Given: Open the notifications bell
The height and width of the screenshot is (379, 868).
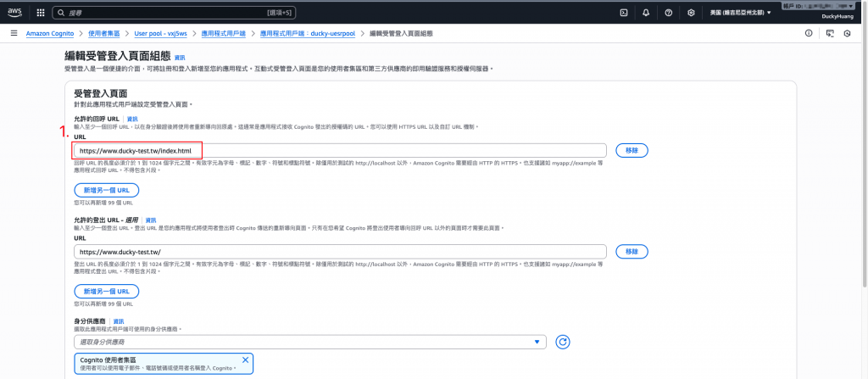Looking at the screenshot, I should click(x=646, y=13).
